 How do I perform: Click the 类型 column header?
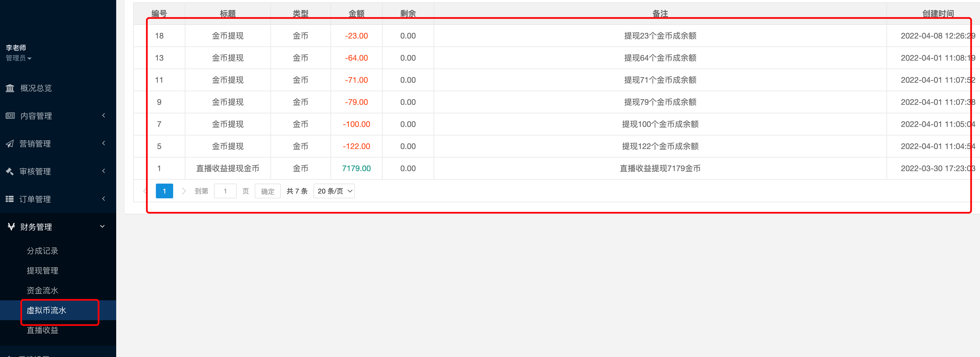[300, 14]
